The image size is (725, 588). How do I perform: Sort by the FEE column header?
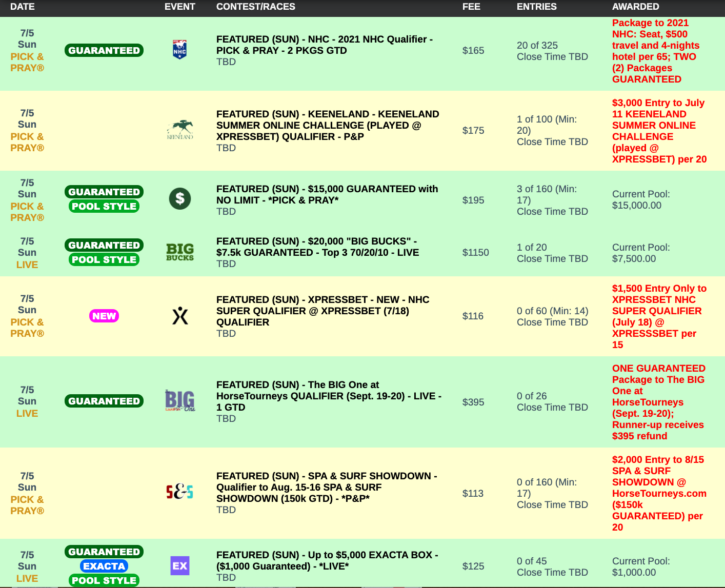pos(471,7)
